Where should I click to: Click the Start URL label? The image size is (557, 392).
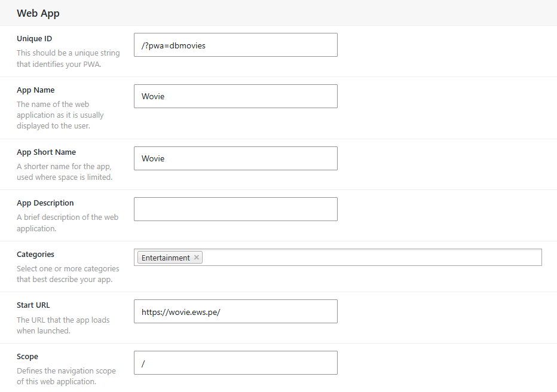coord(33,305)
